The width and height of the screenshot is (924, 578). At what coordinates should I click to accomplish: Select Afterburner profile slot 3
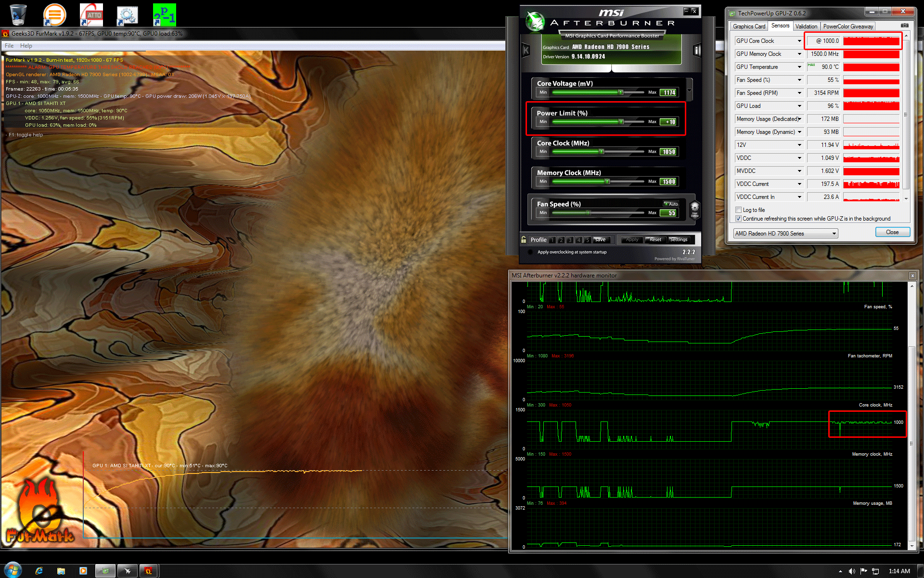point(570,240)
